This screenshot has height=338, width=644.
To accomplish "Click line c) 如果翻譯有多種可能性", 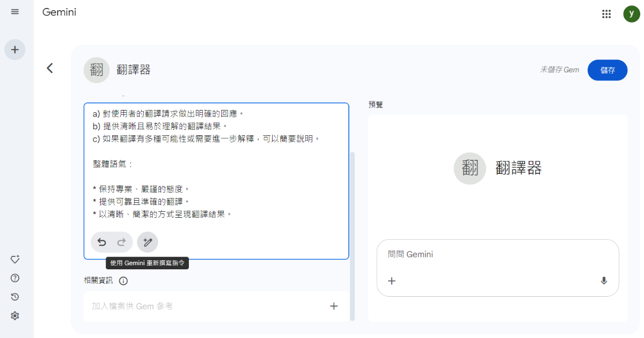I will coord(206,139).
